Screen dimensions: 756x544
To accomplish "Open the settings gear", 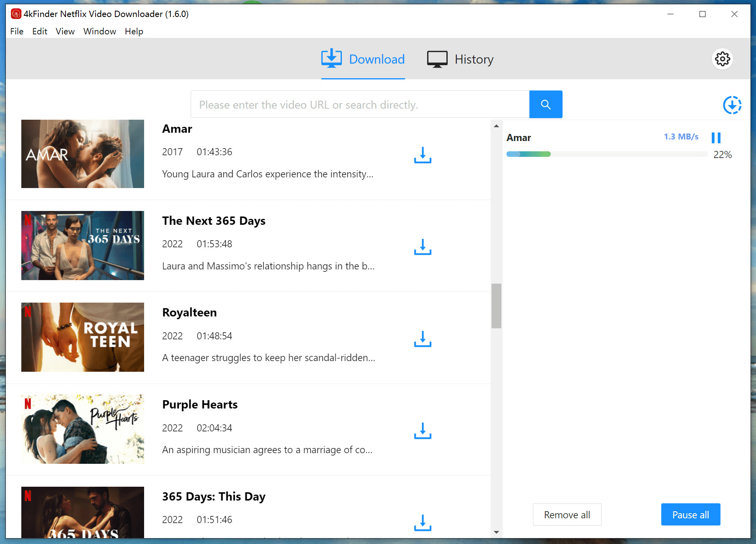I will click(722, 59).
